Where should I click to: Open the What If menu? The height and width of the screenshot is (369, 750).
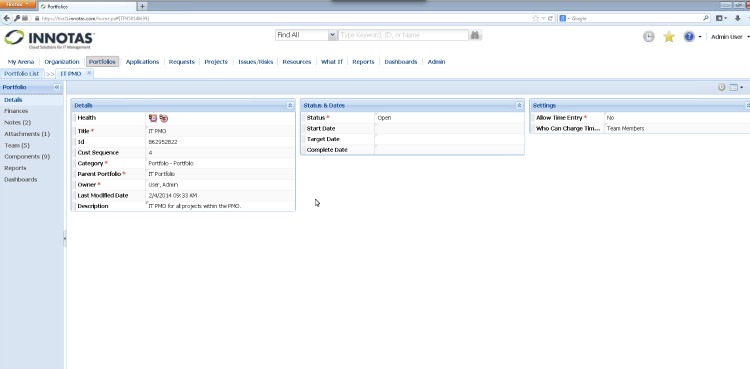click(332, 62)
